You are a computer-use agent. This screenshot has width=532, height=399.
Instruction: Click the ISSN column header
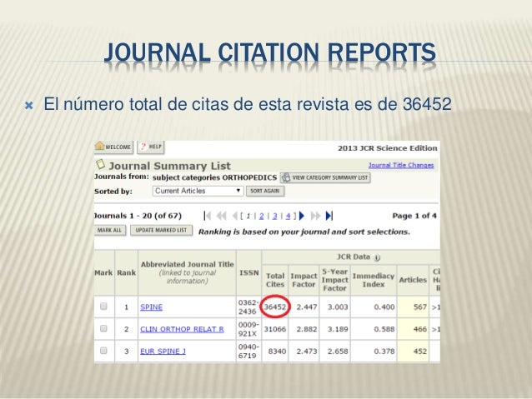click(x=249, y=273)
